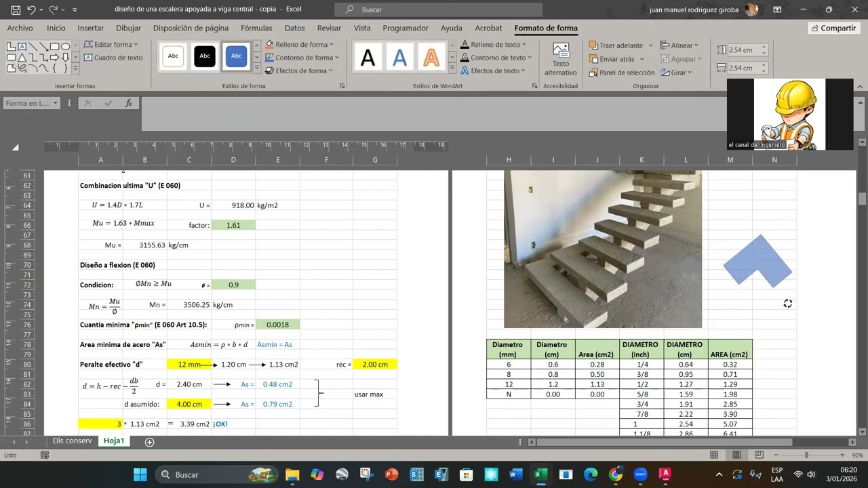Click the Compartir button
This screenshot has height=488, width=868.
(x=833, y=28)
